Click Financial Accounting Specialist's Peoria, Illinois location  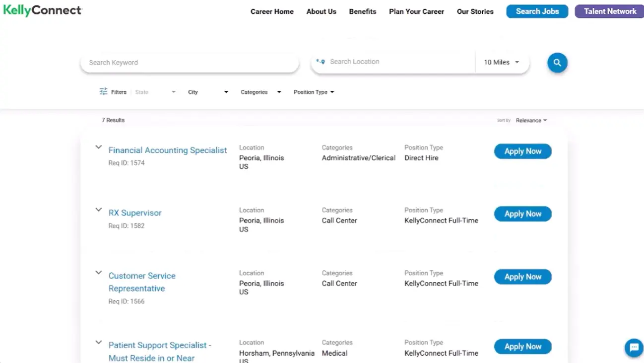(261, 158)
